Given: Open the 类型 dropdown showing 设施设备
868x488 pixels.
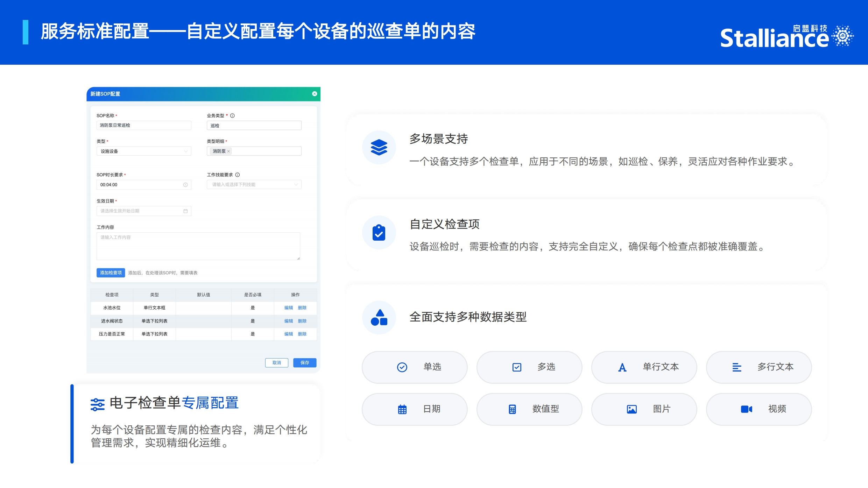Looking at the screenshot, I should pyautogui.click(x=144, y=151).
